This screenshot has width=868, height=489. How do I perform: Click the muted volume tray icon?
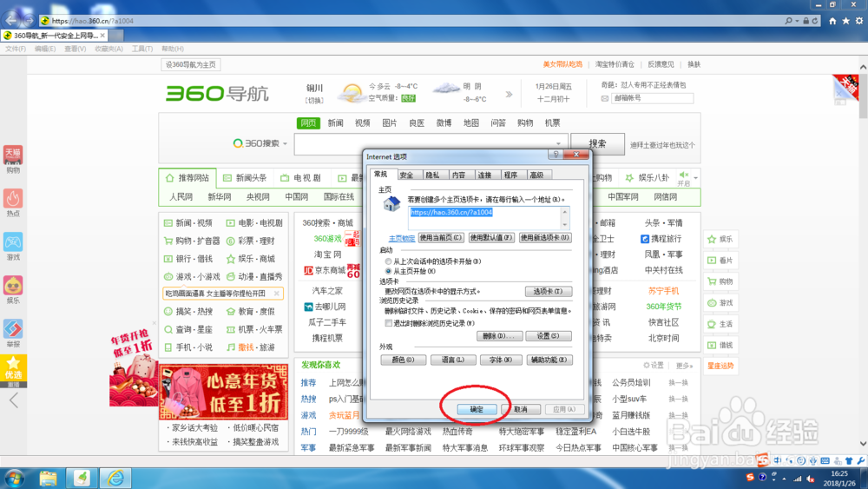pyautogui.click(x=810, y=479)
